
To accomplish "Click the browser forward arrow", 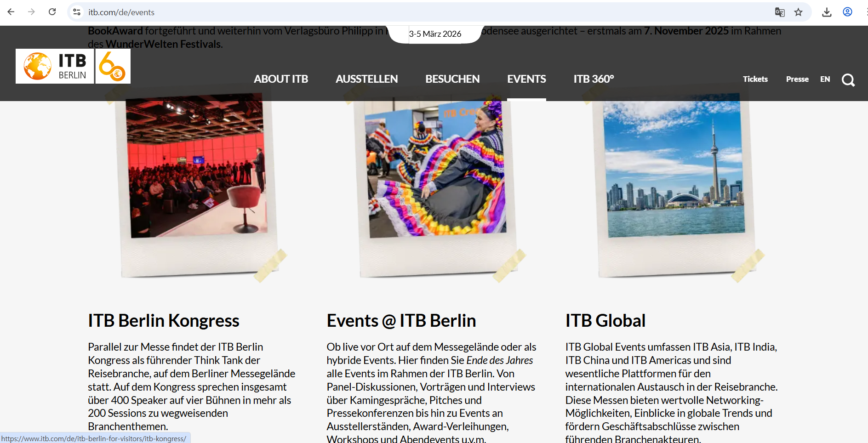I will 31,12.
